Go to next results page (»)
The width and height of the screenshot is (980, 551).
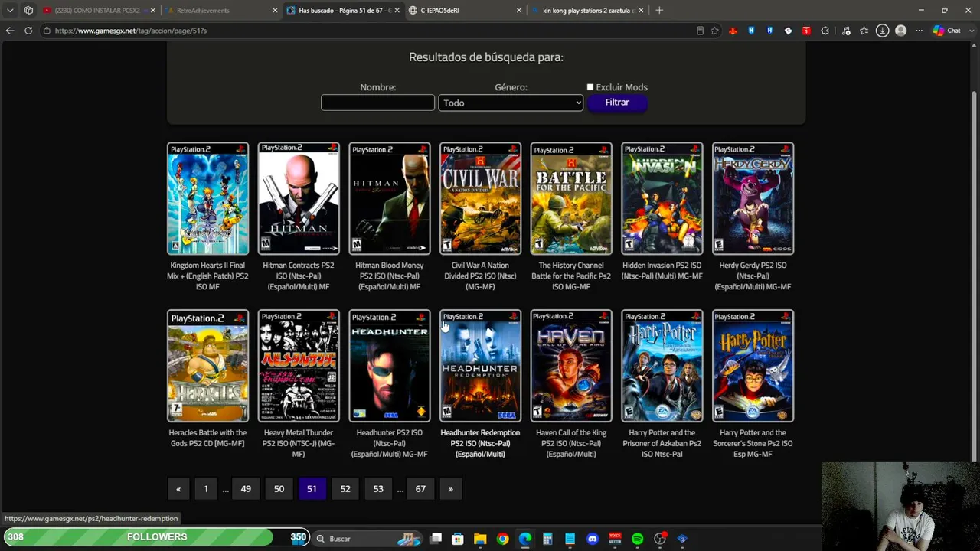(x=450, y=489)
